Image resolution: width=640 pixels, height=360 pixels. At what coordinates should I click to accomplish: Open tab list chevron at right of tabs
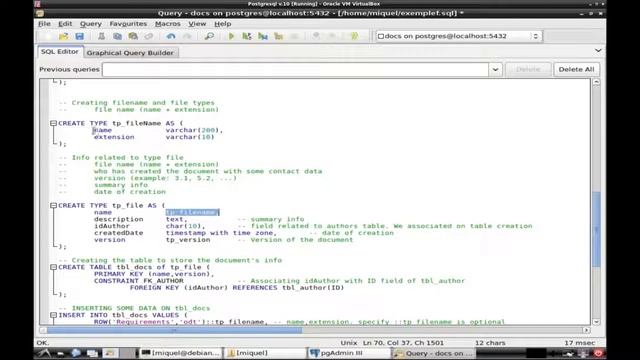598,51
